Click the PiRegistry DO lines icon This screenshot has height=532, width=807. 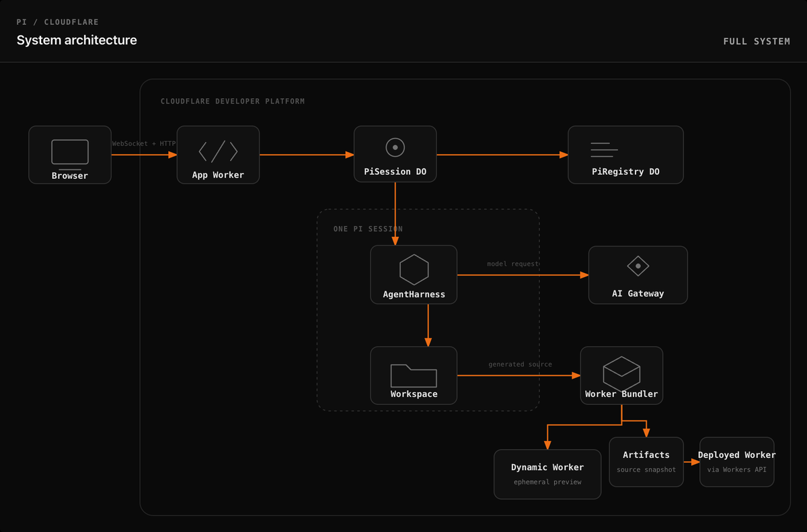pos(604,150)
